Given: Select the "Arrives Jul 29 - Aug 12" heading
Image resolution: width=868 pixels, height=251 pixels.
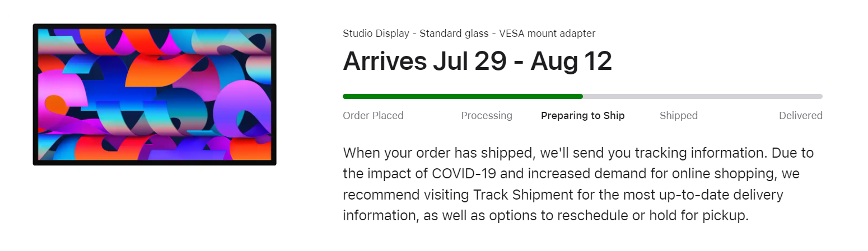Looking at the screenshot, I should [x=477, y=61].
